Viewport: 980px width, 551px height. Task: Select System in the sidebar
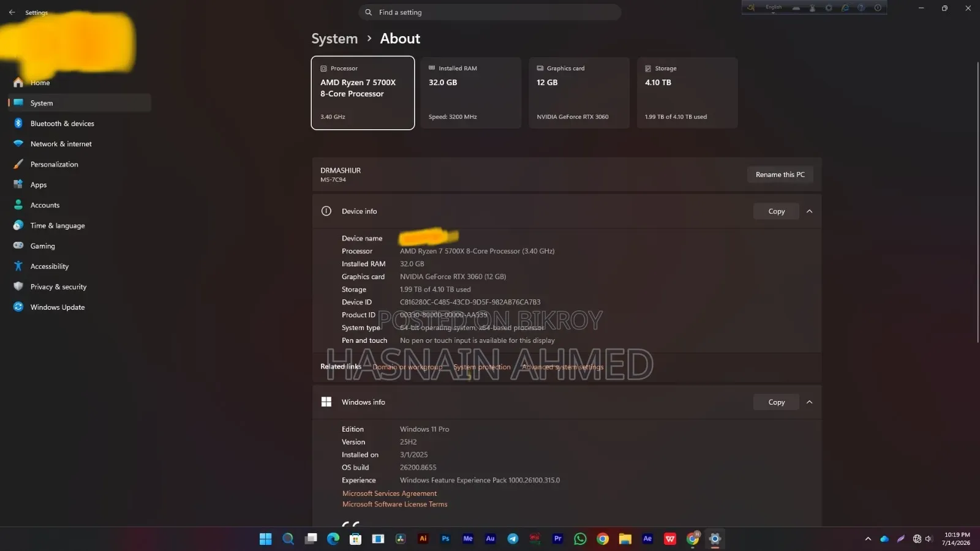(x=80, y=103)
